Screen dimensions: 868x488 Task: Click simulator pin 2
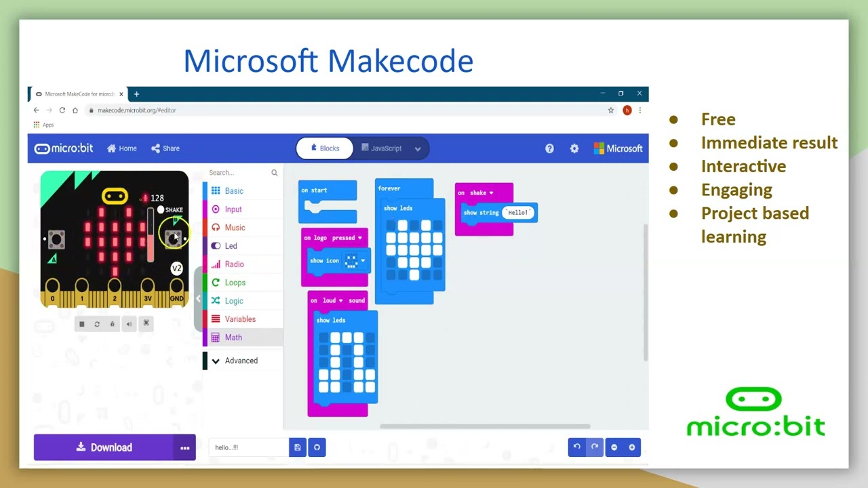pos(115,292)
